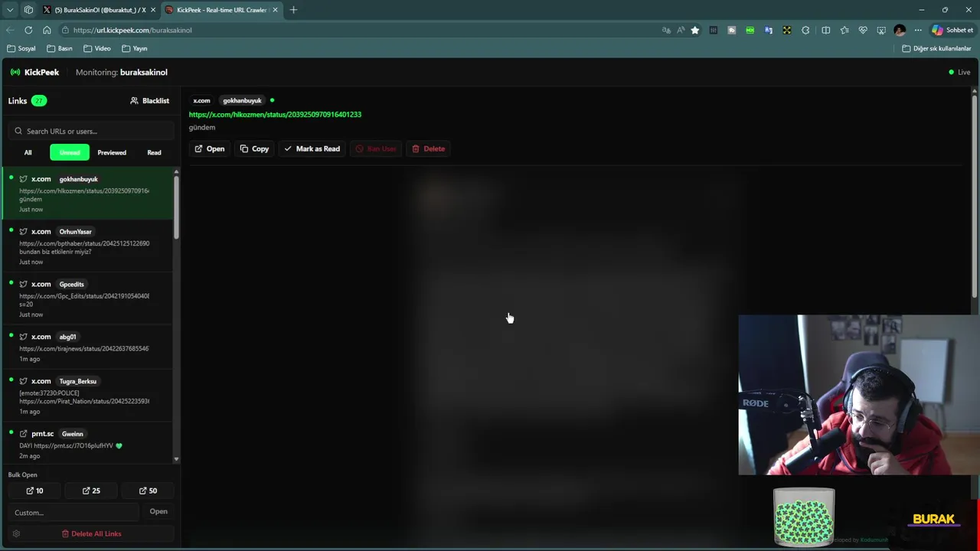Click Delete All Links at the bottom
Image resolution: width=980 pixels, height=551 pixels.
[91, 533]
